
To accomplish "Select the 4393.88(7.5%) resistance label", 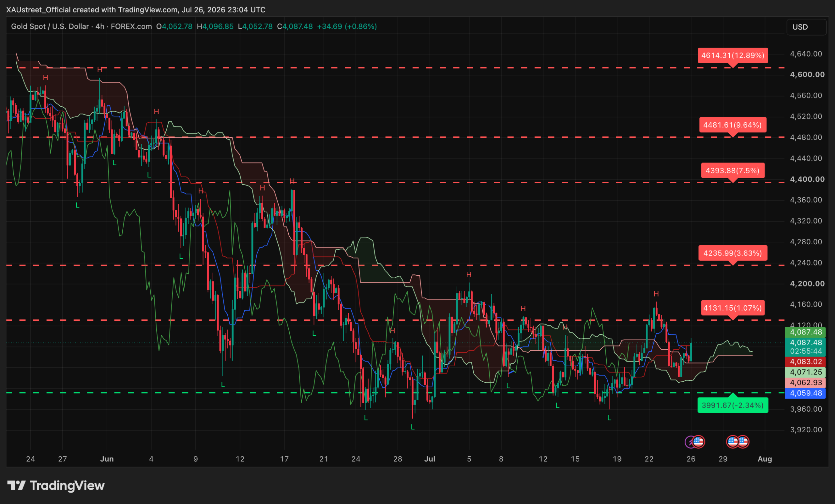I will coord(733,171).
